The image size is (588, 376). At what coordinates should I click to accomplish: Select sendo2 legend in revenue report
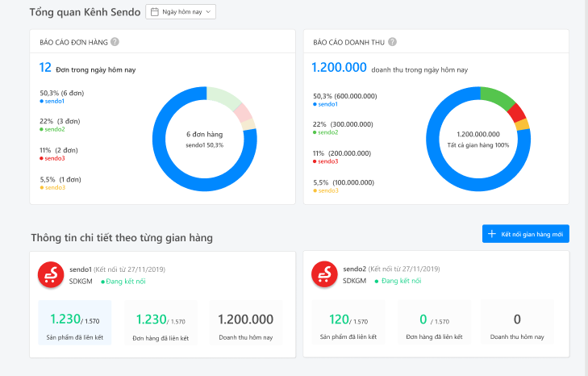click(x=326, y=132)
